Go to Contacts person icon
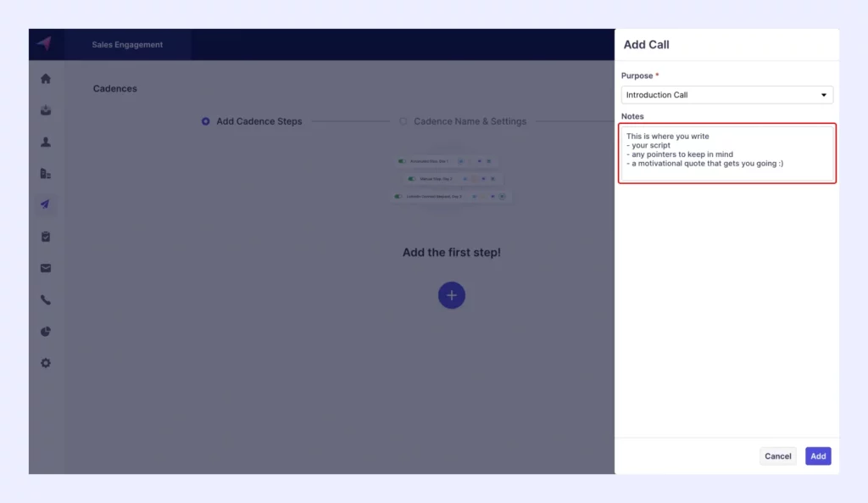Screen dimensions: 868x503 (x=46, y=142)
